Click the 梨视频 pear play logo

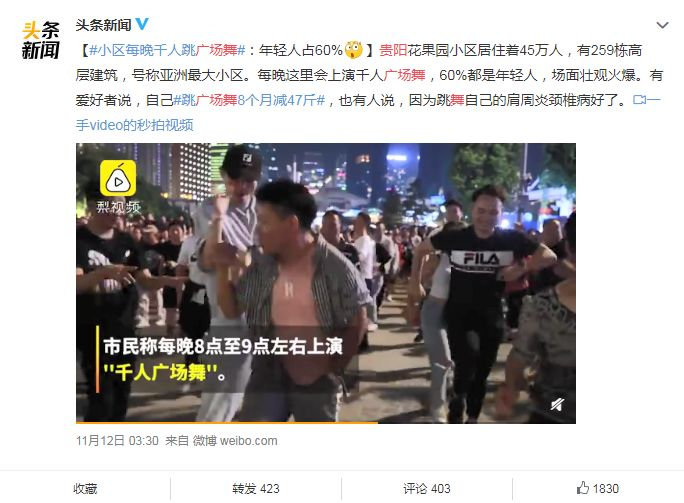point(118,178)
